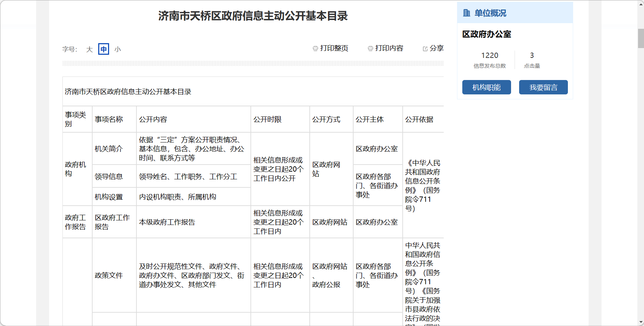Set font size to 大
Viewport: 644px width, 326px height.
(89, 49)
